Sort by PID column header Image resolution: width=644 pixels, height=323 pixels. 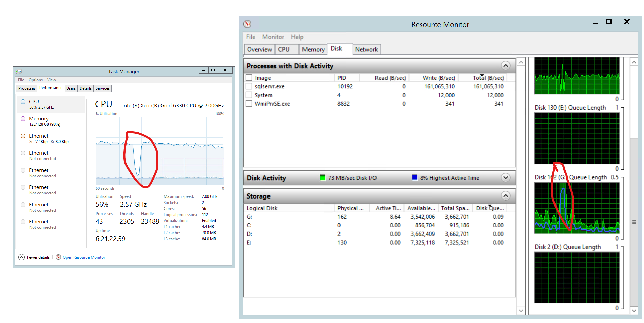pos(347,78)
